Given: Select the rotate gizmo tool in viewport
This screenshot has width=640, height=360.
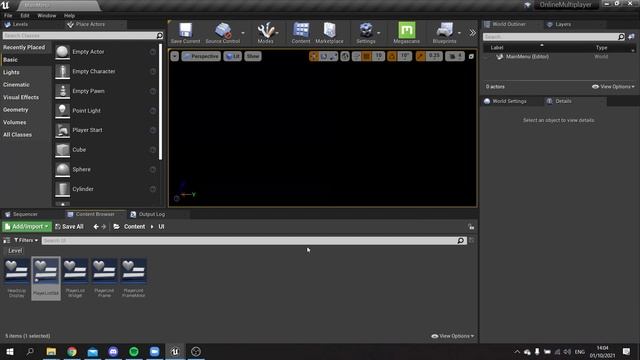Looking at the screenshot, I should (x=324, y=56).
